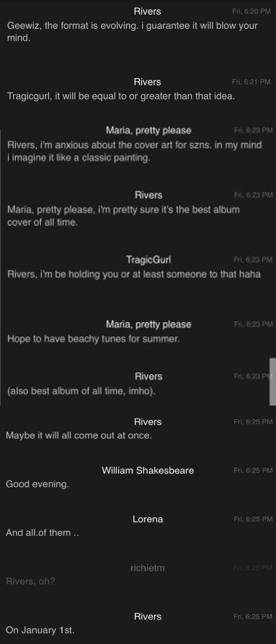Select Rivers' "equal to or greater" reply
This screenshot has width=276, height=644.
pos(121,96)
